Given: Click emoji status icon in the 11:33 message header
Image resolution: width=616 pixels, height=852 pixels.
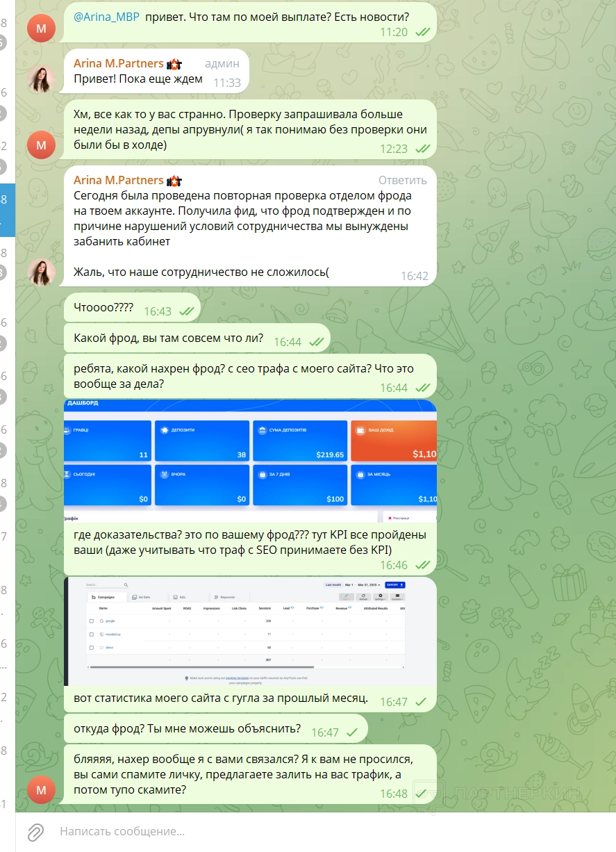Looking at the screenshot, I should pyautogui.click(x=174, y=64).
